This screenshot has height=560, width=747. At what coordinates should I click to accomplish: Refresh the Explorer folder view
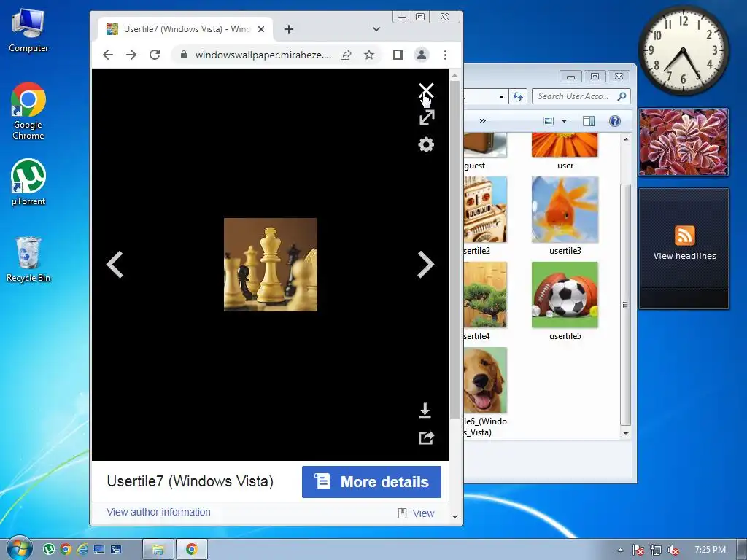tap(518, 97)
